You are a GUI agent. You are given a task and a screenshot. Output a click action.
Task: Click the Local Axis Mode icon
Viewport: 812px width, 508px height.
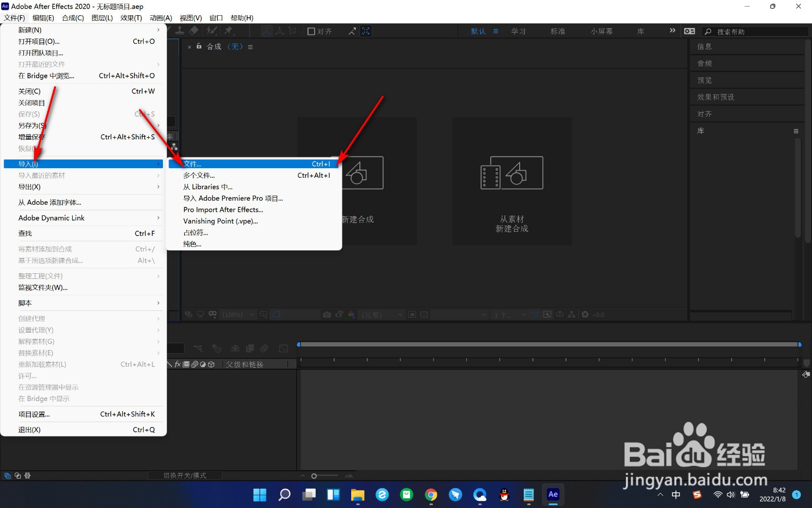click(x=267, y=31)
